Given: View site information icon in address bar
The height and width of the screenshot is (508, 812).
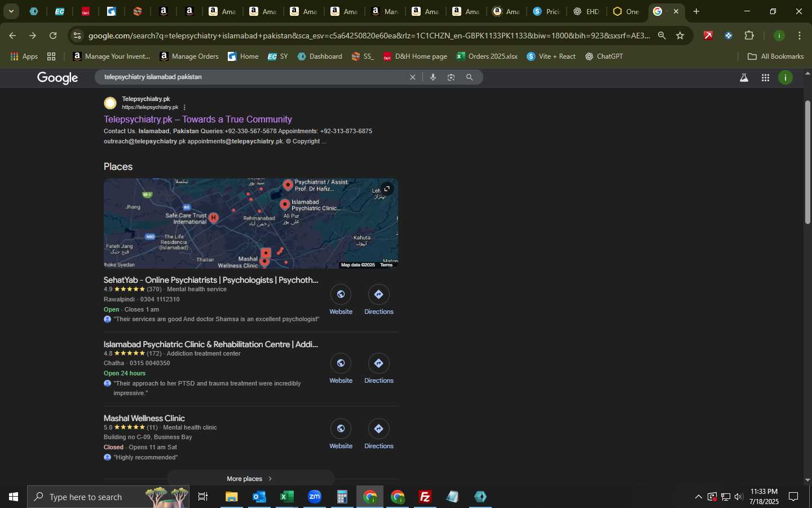Looking at the screenshot, I should click(77, 36).
